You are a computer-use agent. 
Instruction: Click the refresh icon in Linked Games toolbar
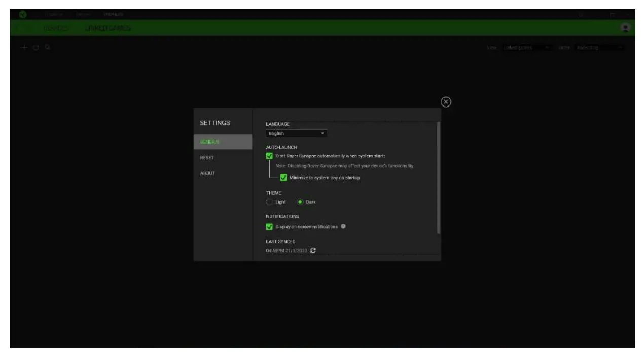click(35, 47)
